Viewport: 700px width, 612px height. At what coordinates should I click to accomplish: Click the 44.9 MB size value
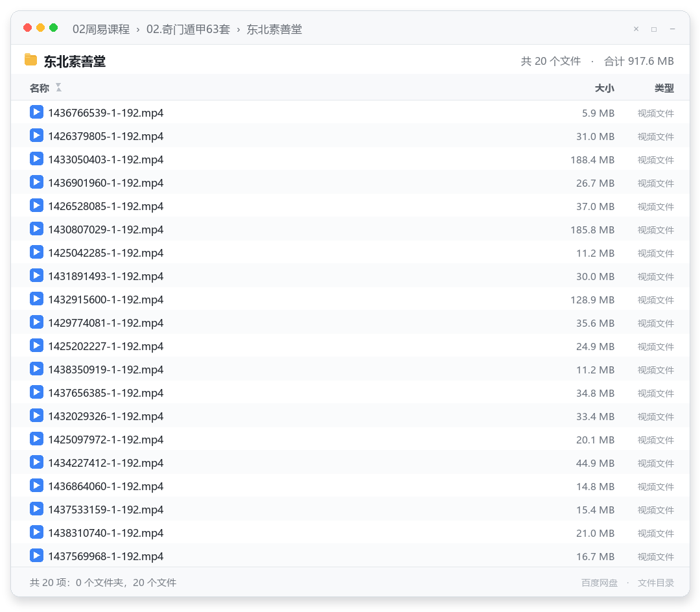click(595, 464)
